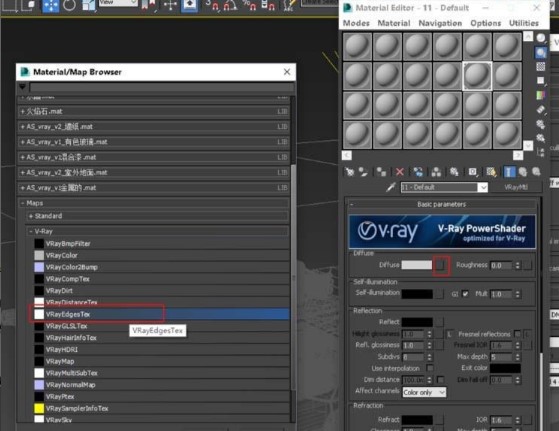Toggle the Self-illumination GI checkbox
This screenshot has height=431, width=559.
click(x=465, y=294)
